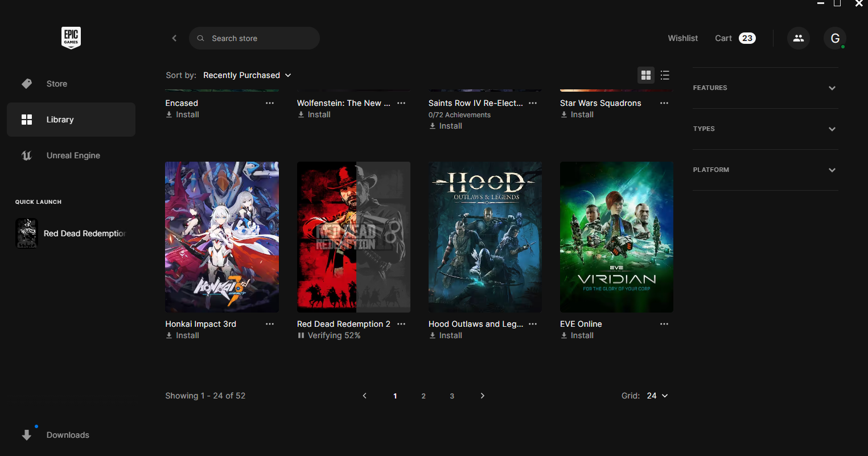Click the Epic Games logo
The height and width of the screenshot is (456, 868).
(71, 38)
